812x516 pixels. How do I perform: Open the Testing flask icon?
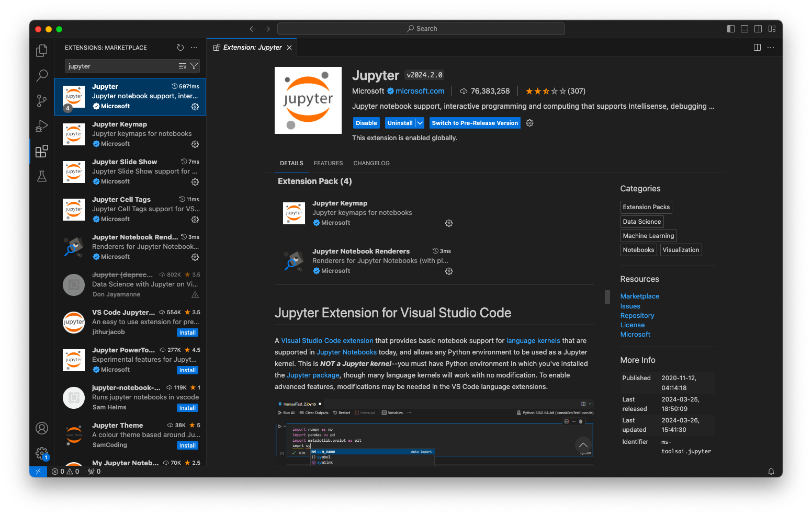pyautogui.click(x=41, y=176)
